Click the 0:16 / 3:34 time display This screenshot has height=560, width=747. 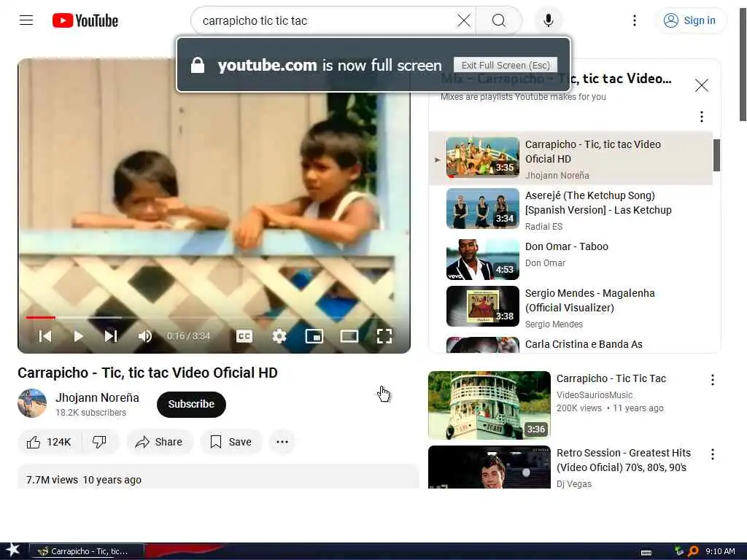tap(188, 336)
